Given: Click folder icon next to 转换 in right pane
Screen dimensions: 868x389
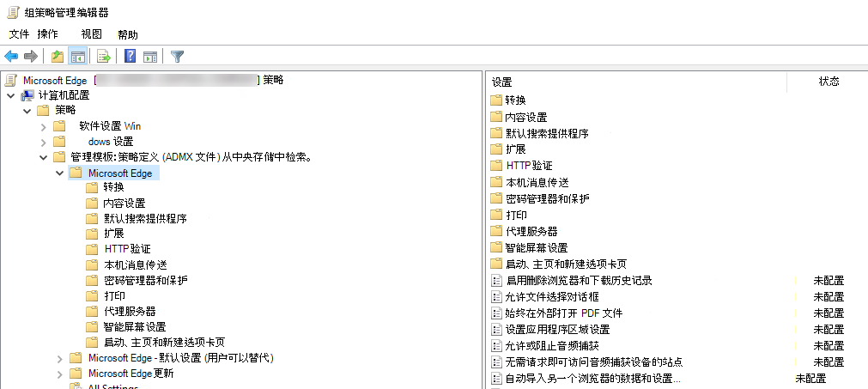Looking at the screenshot, I should click(x=496, y=100).
